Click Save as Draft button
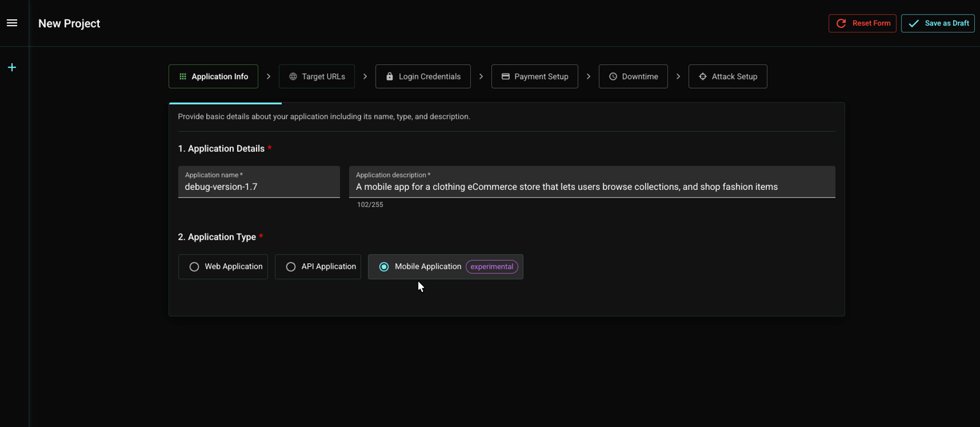980x427 pixels. (937, 24)
